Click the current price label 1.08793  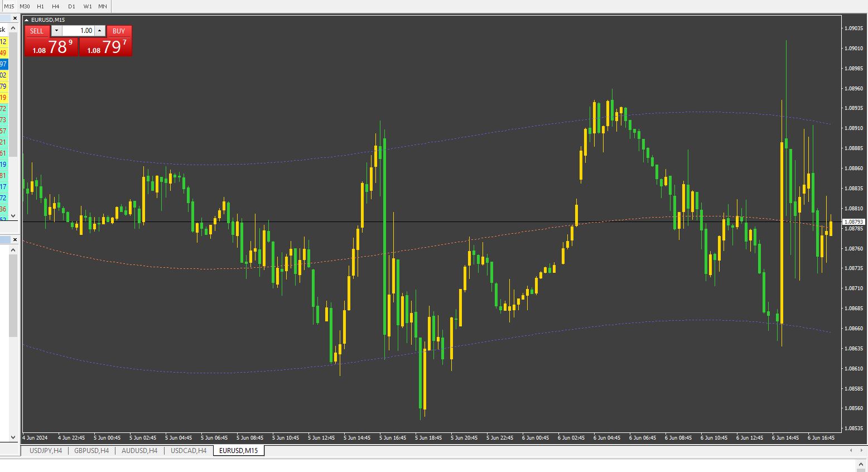click(853, 222)
